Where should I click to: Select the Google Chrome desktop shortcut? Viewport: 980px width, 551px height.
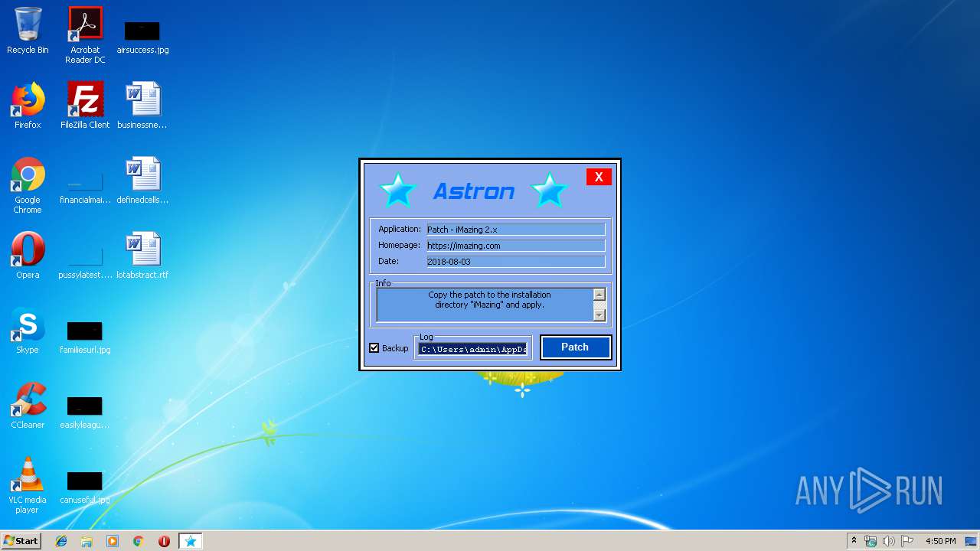(x=28, y=185)
